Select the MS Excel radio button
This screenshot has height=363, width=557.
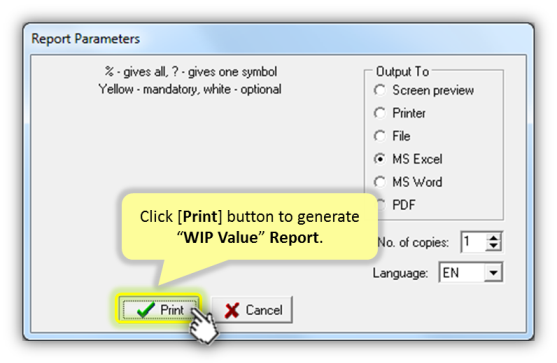click(380, 159)
